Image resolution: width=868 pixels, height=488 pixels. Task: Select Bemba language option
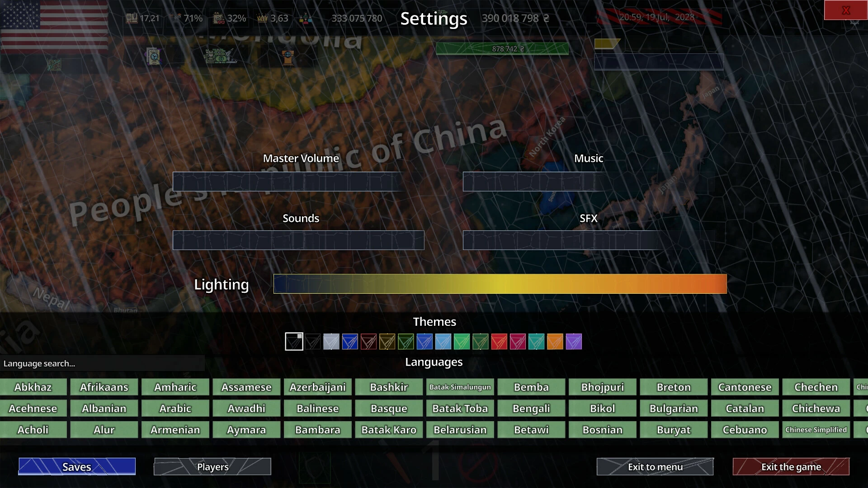(531, 387)
